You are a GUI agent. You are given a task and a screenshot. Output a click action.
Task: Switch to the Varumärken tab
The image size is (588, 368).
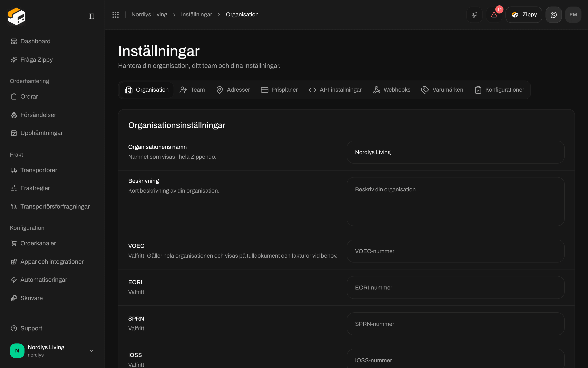[442, 90]
